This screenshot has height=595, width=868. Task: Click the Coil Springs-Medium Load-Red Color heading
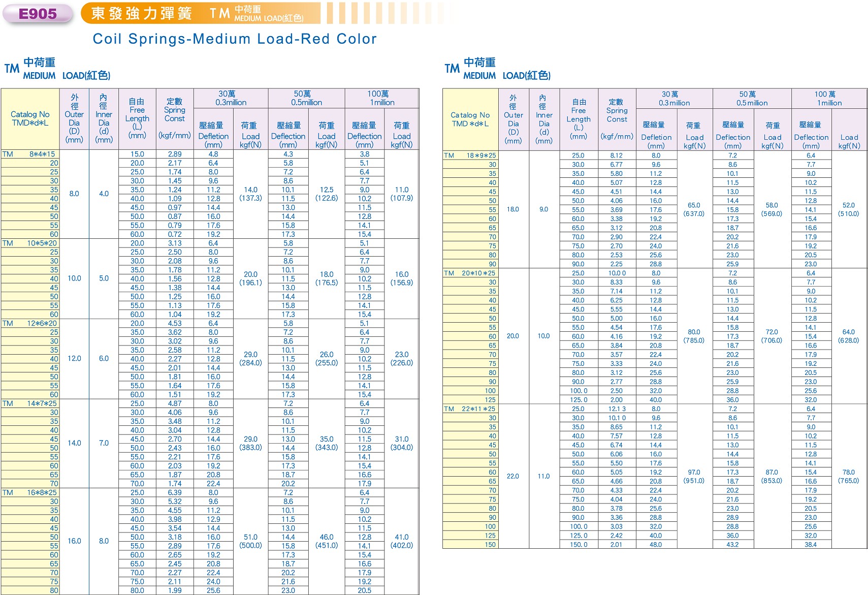235,39
